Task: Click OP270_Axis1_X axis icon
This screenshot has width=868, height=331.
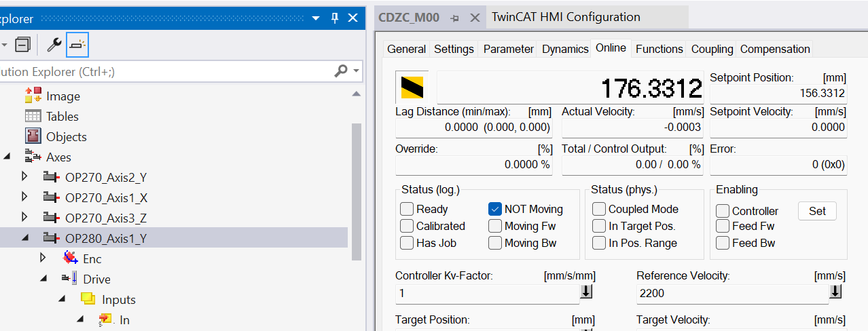Action: 51,197
